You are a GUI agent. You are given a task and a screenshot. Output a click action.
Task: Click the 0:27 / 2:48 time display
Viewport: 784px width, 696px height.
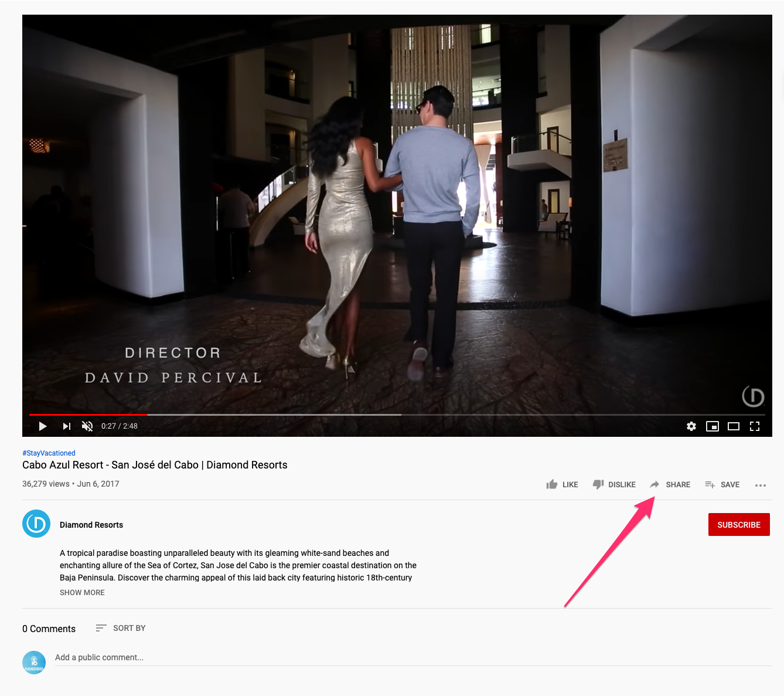(120, 426)
